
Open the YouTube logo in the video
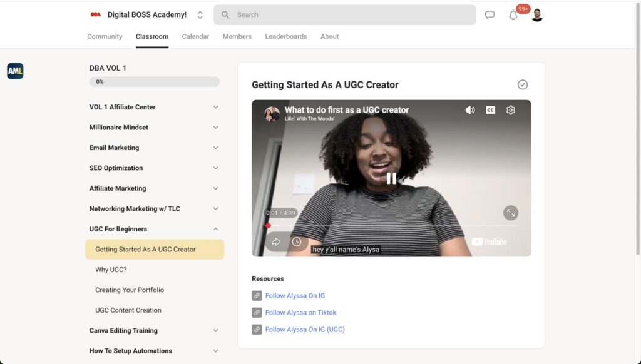[490, 242]
